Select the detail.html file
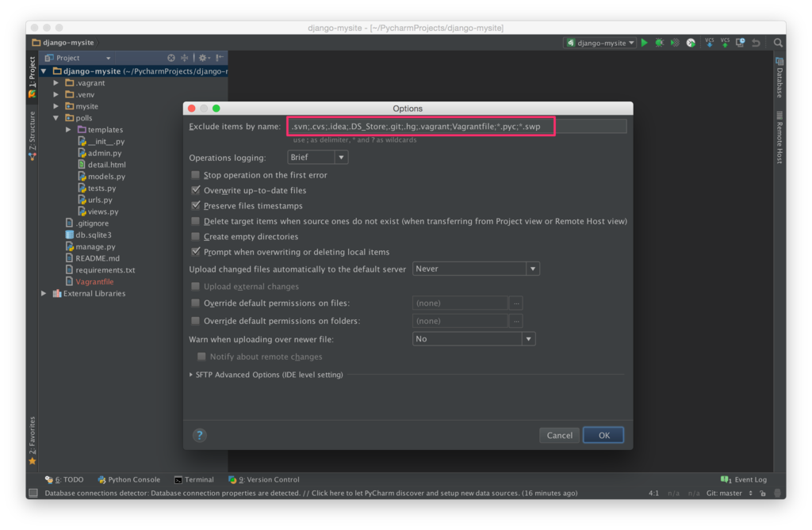812x530 pixels. (x=101, y=165)
